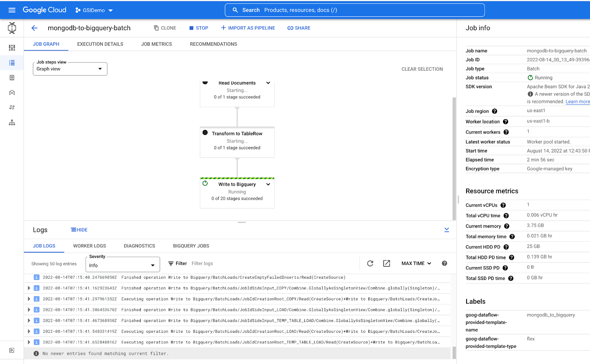Click CLEAR SELECTION
Image resolution: width=590 pixels, height=364 pixels.
(422, 69)
